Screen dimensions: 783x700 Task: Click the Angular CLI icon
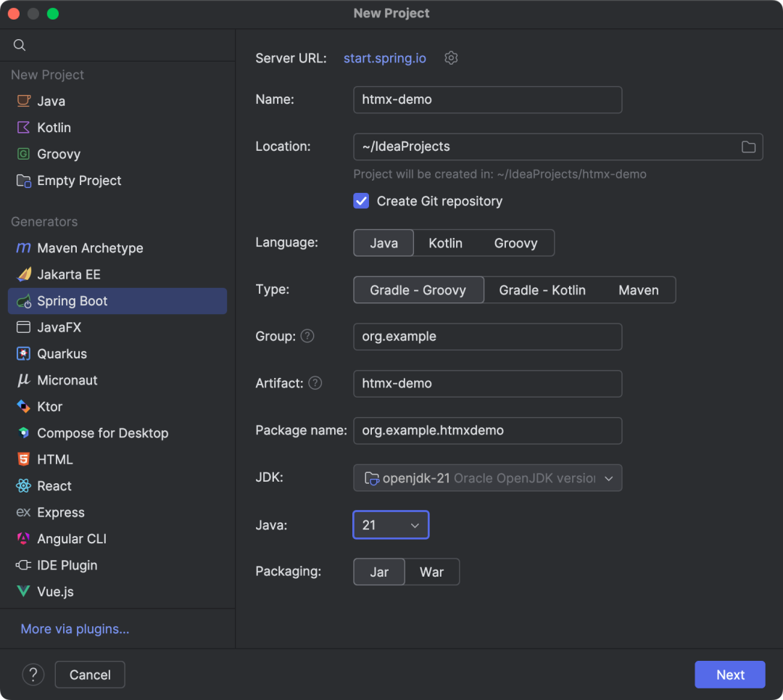tap(23, 539)
